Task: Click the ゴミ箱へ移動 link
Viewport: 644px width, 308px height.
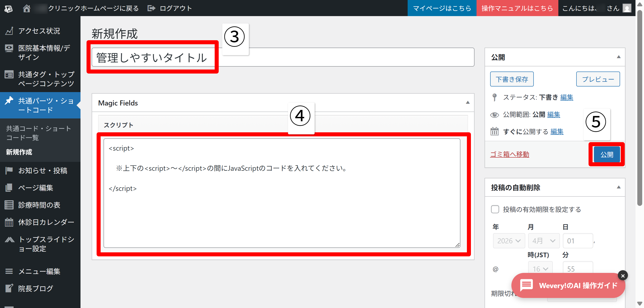Action: pyautogui.click(x=510, y=154)
